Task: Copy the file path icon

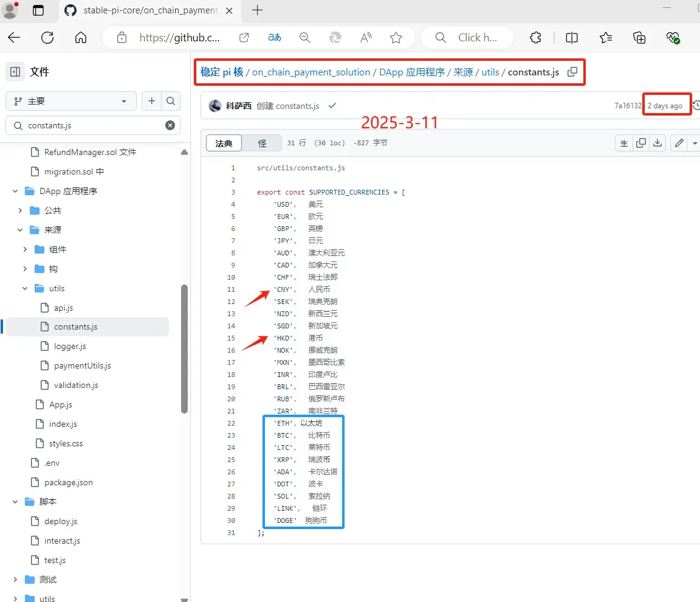Action: coord(572,72)
